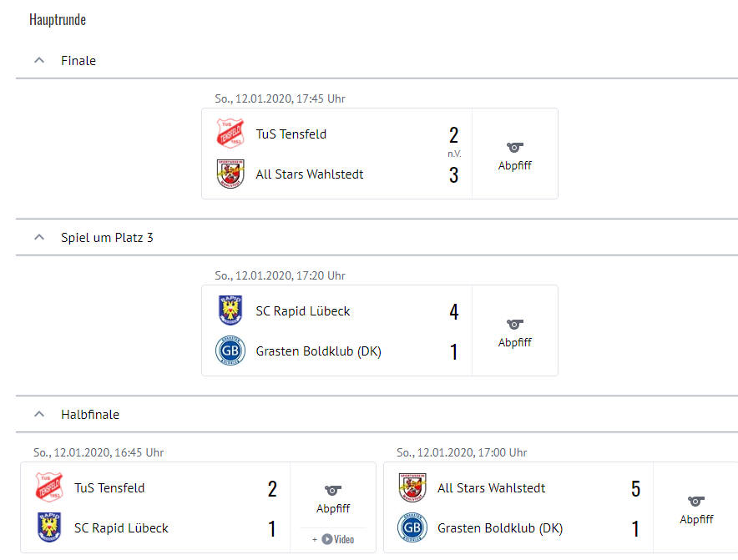This screenshot has height=560, width=738.
Task: Click All Stars Wahlstedt crest in second Halbfinale
Action: pos(412,487)
